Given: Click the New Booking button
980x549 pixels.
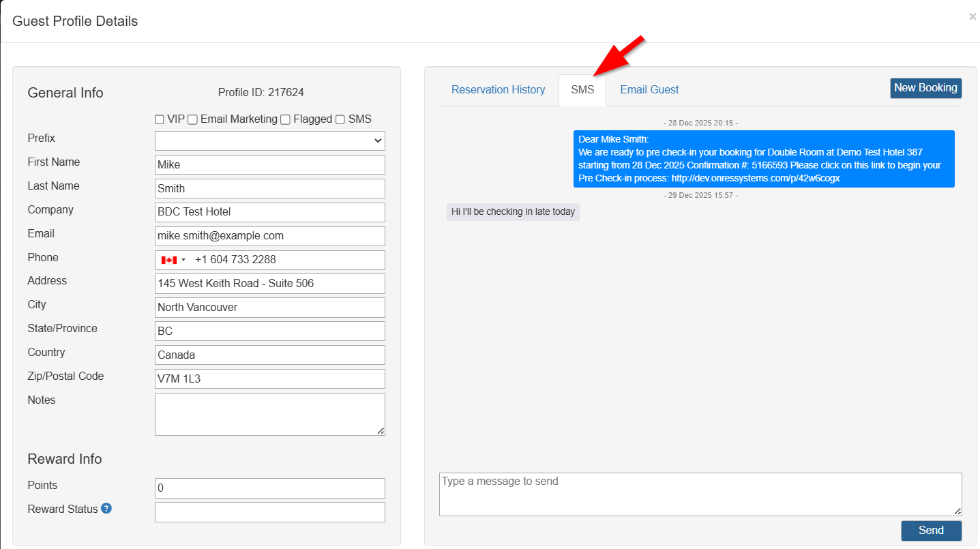Looking at the screenshot, I should click(x=925, y=88).
